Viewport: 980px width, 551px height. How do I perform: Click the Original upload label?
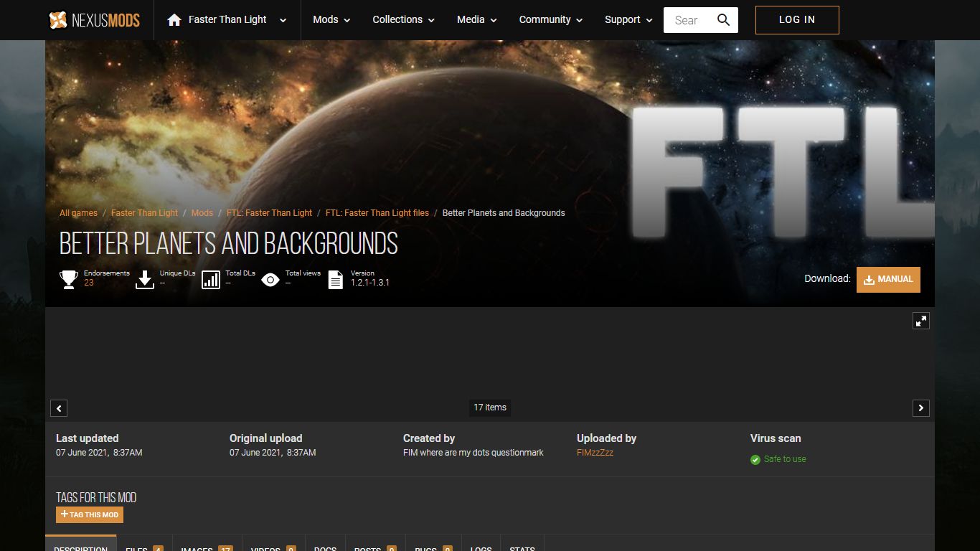pos(266,438)
